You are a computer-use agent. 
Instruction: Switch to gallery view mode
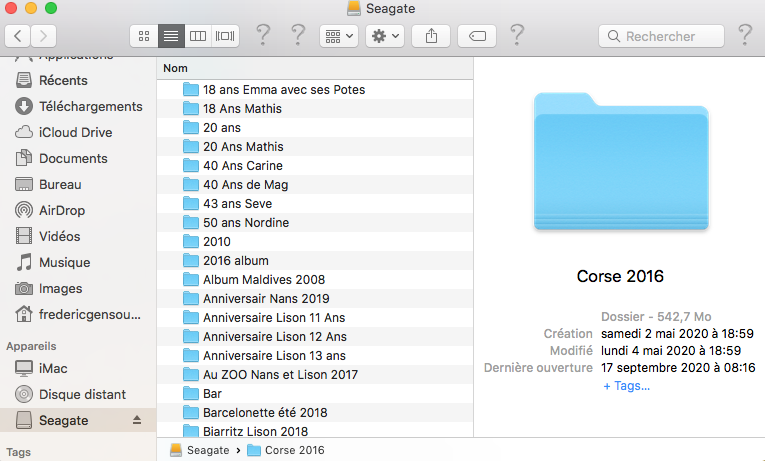[225, 36]
